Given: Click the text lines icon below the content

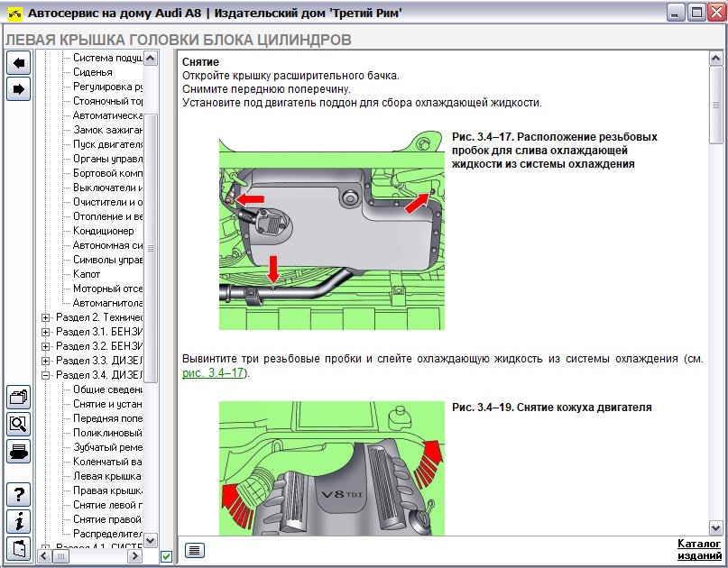Looking at the screenshot, I should [195, 550].
